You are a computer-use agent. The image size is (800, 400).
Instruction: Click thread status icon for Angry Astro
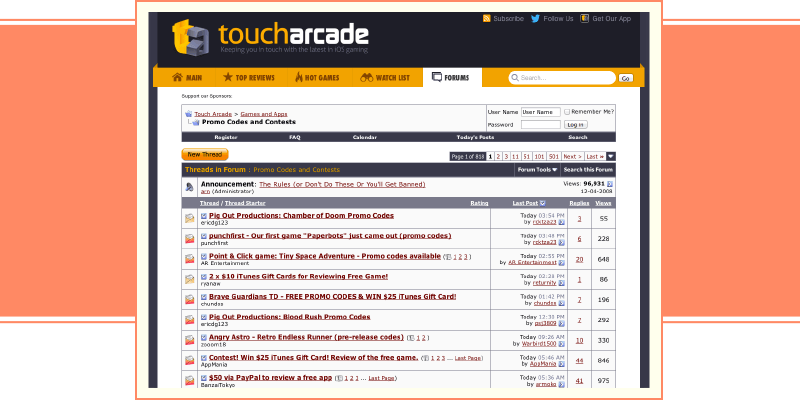[x=189, y=340]
